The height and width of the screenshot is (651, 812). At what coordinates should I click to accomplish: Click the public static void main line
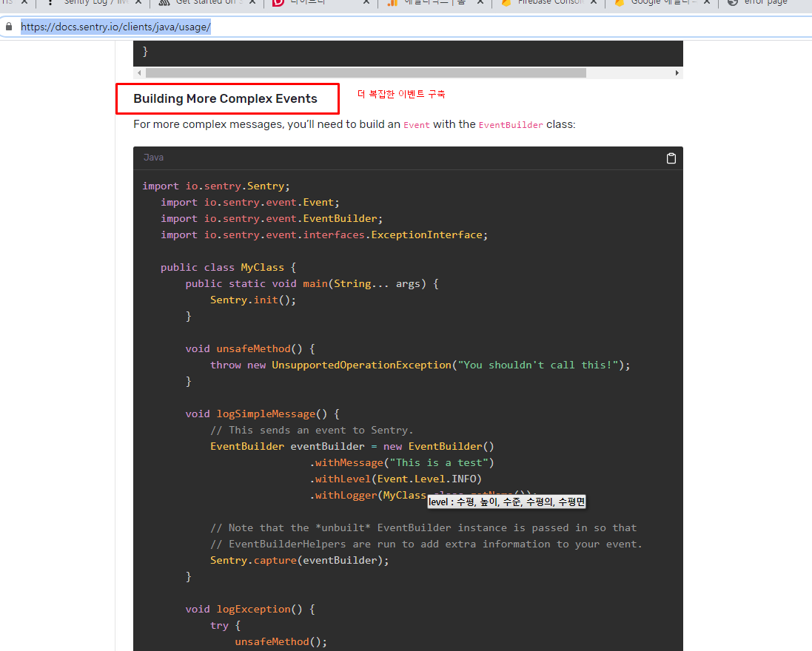[x=312, y=283]
